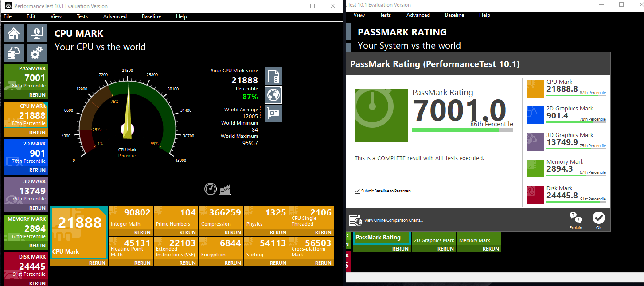Image resolution: width=644 pixels, height=286 pixels.
Task: Select PASSMARK 7001 sidebar tile
Action: click(26, 78)
